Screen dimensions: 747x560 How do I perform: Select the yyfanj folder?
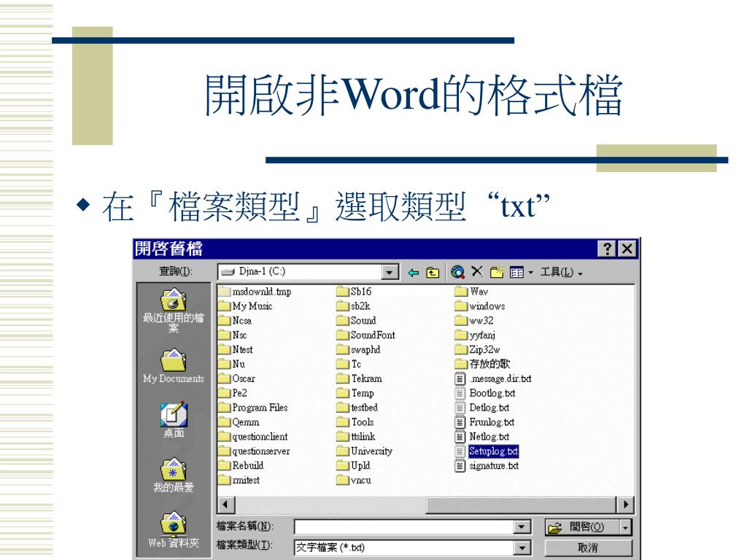[475, 335]
